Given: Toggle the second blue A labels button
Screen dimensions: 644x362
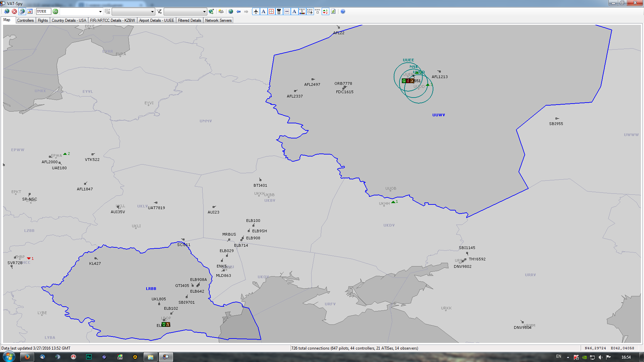Looking at the screenshot, I should point(294,11).
